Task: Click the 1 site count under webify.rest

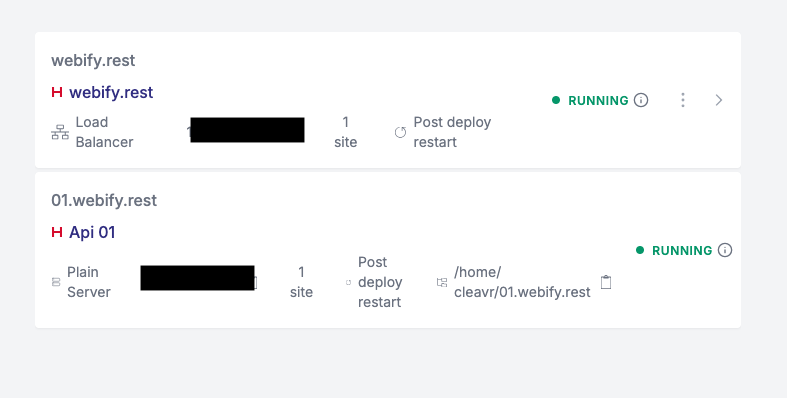Action: pyautogui.click(x=345, y=132)
